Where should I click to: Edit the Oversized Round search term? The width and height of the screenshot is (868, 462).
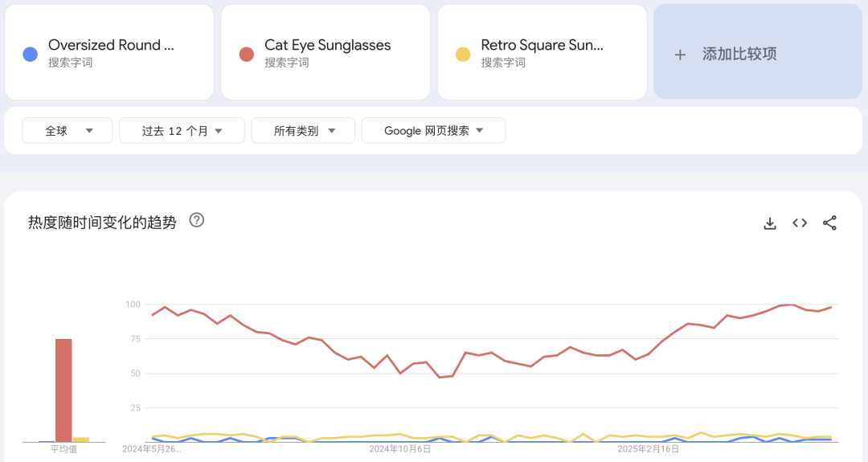[111, 46]
